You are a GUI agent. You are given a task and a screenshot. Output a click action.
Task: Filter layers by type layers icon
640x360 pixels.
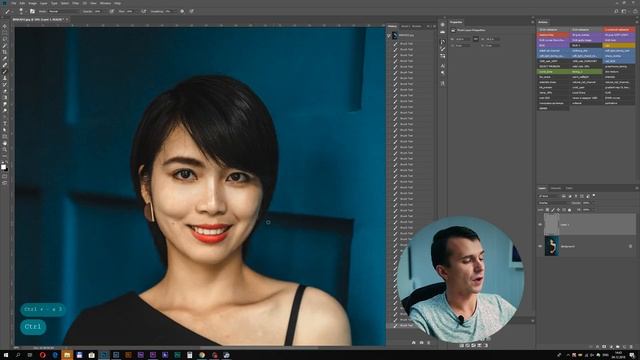click(576, 196)
